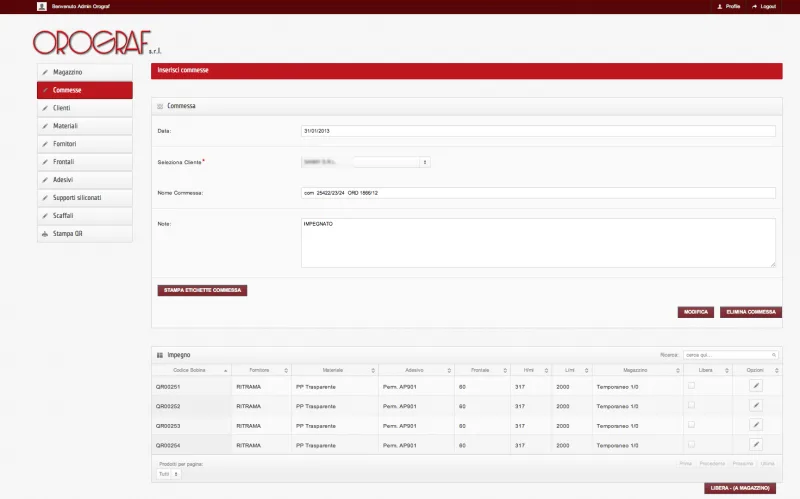Open the Materiali sidebar item
Viewport: 800px width, 499px height.
pos(85,126)
